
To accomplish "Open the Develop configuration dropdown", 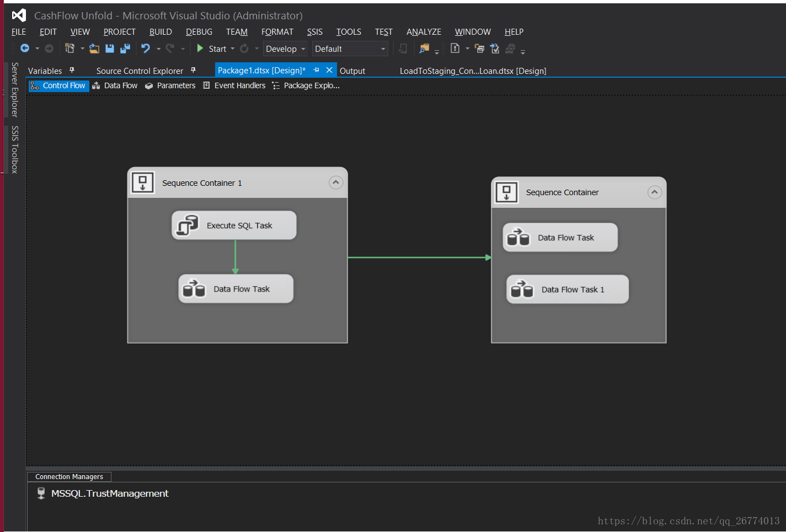I will pyautogui.click(x=285, y=49).
